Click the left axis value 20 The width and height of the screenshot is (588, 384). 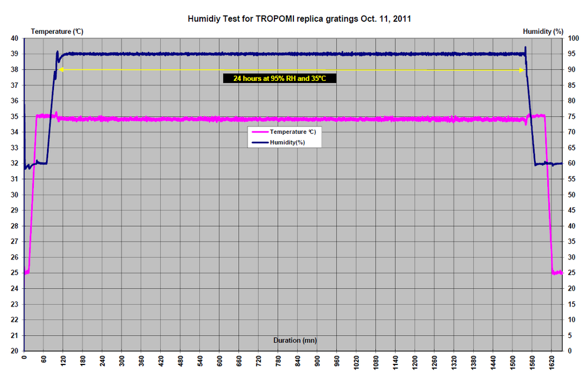[x=14, y=351]
